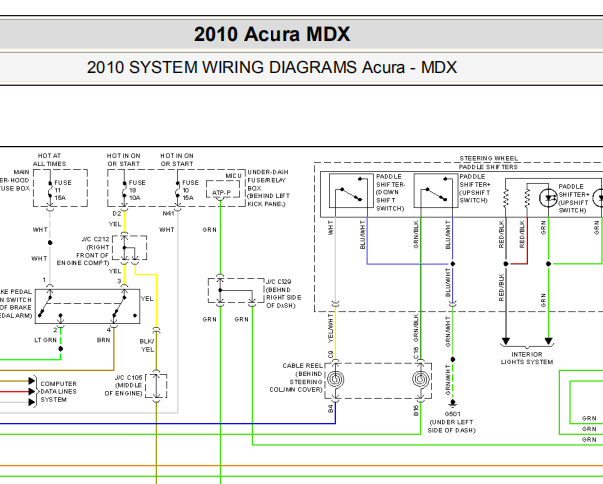Click the "BRN" wire color label
The image size is (603, 484).
[103, 340]
